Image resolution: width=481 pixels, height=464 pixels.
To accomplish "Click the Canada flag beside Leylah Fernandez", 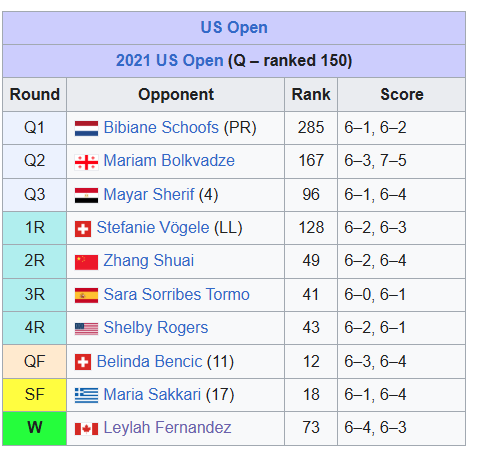I will coord(86,429).
